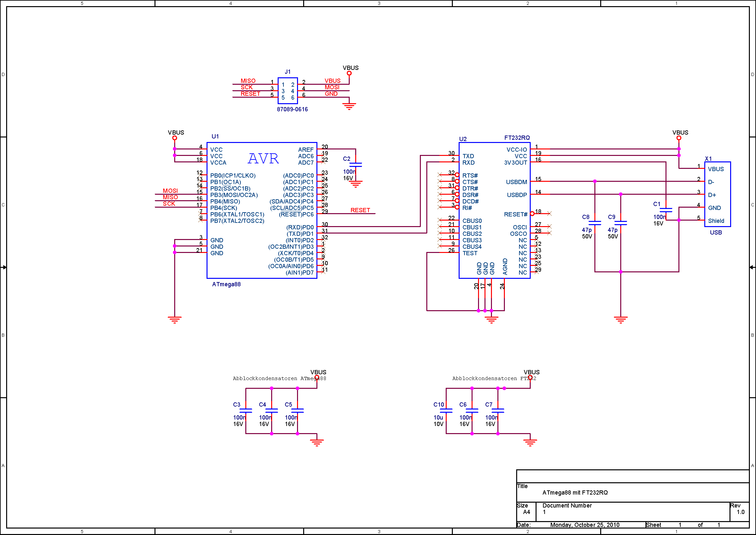This screenshot has width=756, height=535.
Task: Click the U2 reference designator
Action: pyautogui.click(x=463, y=139)
